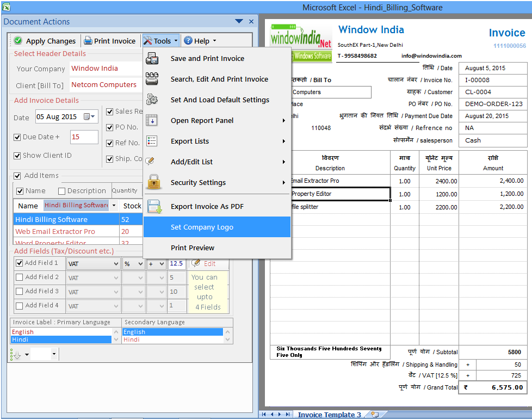
Task: Go to previous sheet navigation arrow
Action: (272, 414)
